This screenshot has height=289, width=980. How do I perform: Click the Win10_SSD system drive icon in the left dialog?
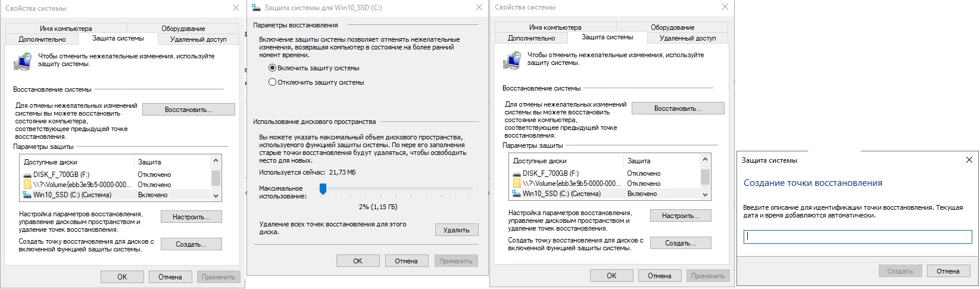[27, 195]
